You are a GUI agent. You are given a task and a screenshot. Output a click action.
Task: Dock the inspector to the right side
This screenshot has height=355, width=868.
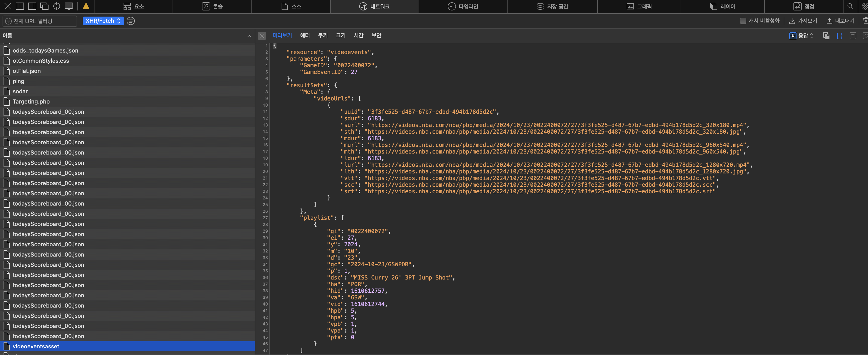click(32, 6)
